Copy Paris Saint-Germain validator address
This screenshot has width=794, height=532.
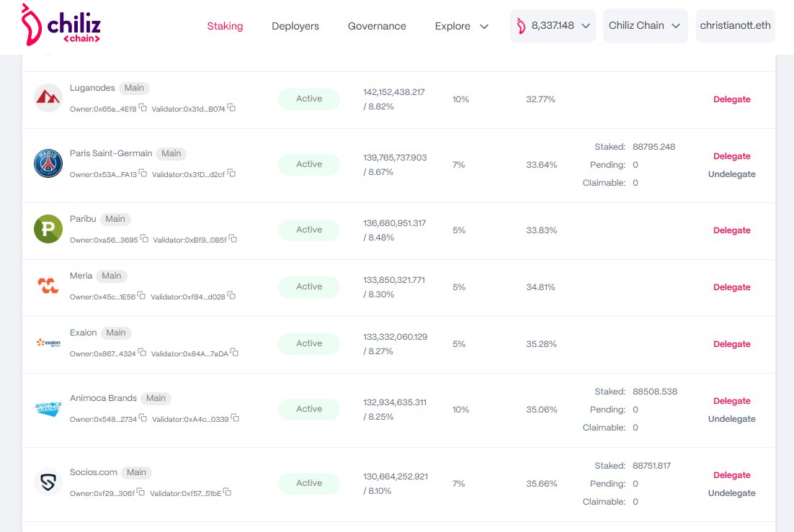click(231, 173)
